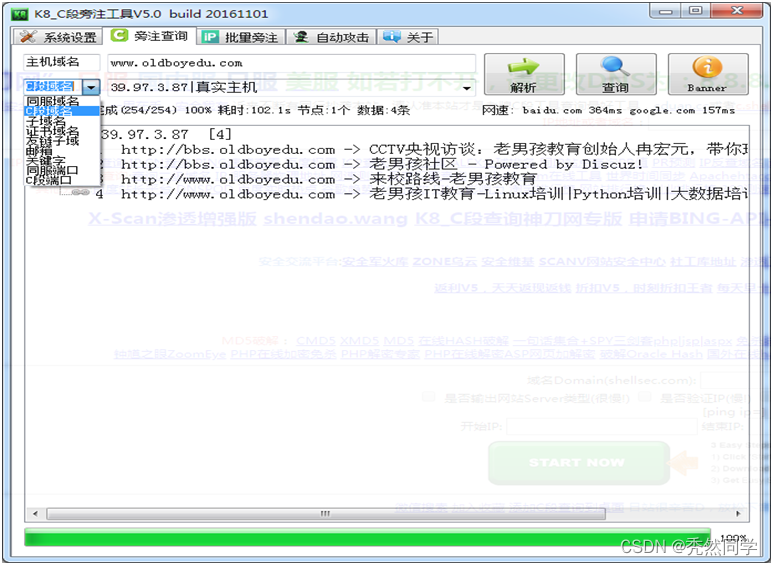Click the 查询 magnifier button
The height and width of the screenshot is (565, 773).
click(x=616, y=74)
